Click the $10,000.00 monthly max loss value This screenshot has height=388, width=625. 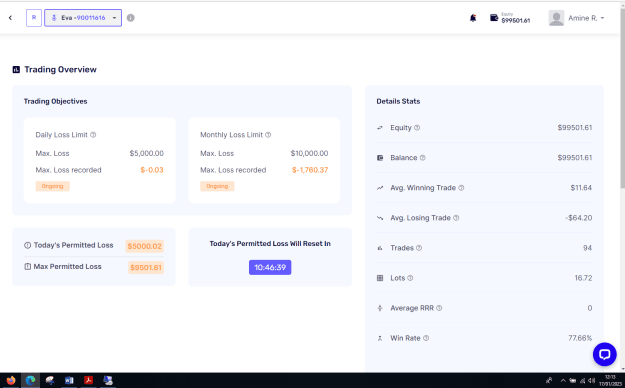click(x=309, y=153)
